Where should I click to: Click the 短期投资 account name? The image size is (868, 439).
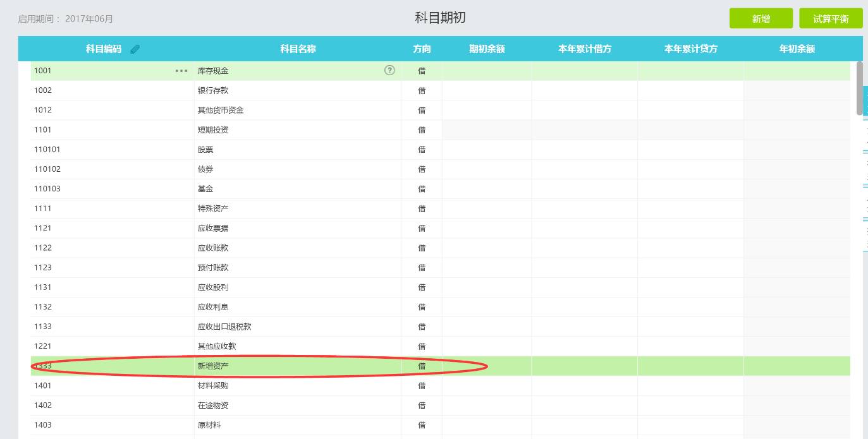tap(213, 129)
